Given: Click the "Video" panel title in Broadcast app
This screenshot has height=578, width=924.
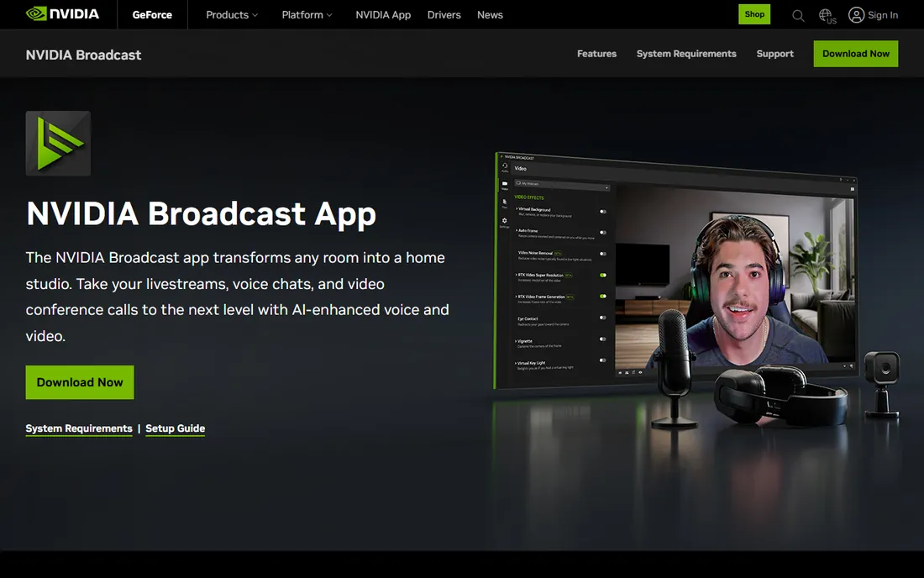Looking at the screenshot, I should click(x=520, y=169).
